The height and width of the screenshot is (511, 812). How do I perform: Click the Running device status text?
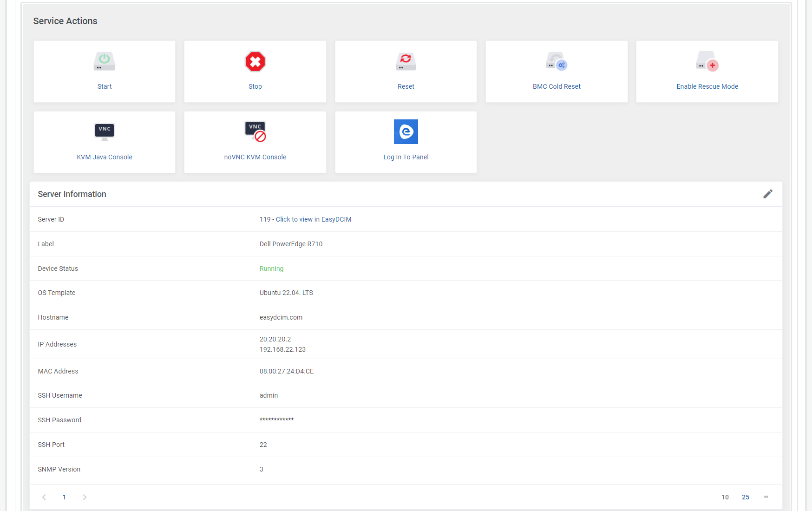coord(271,269)
